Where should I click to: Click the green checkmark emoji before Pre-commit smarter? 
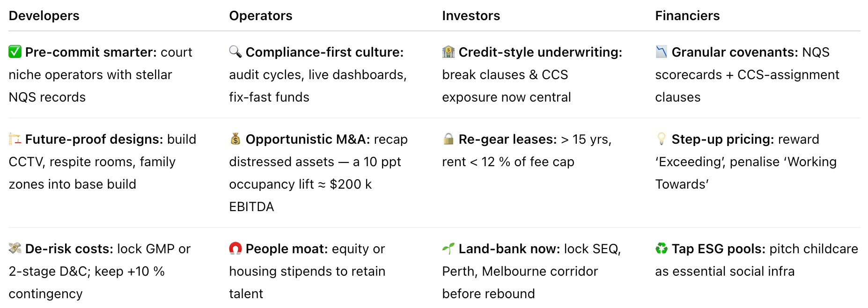coord(15,52)
